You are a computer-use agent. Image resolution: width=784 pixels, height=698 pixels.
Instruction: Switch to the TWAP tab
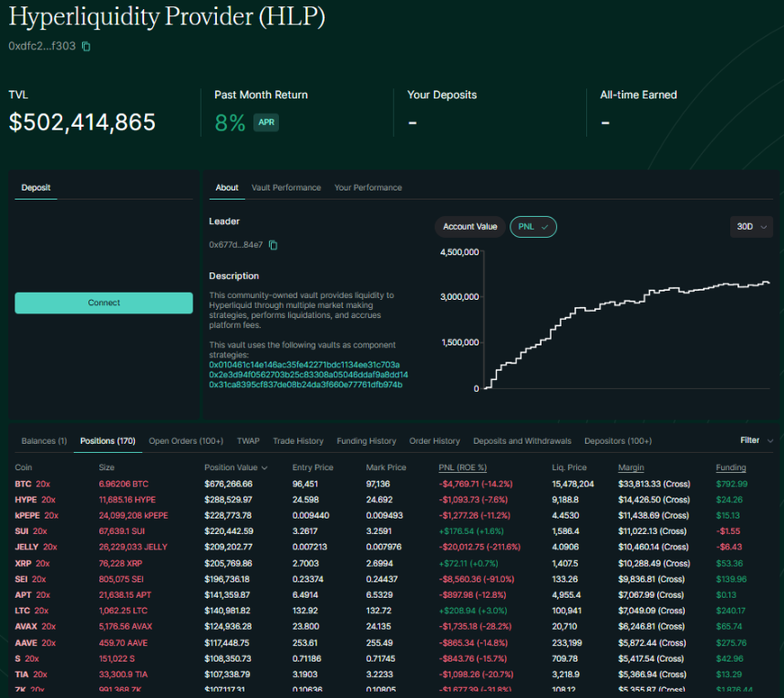[x=248, y=441]
